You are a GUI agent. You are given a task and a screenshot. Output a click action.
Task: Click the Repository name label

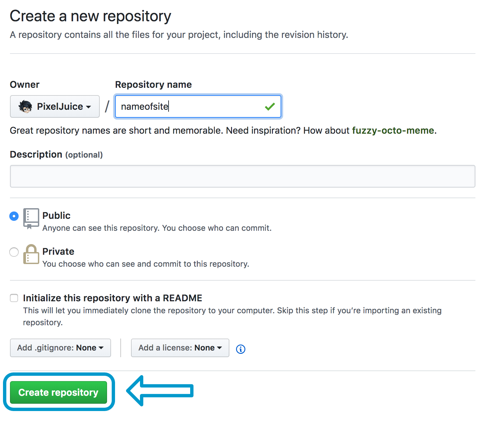153,84
